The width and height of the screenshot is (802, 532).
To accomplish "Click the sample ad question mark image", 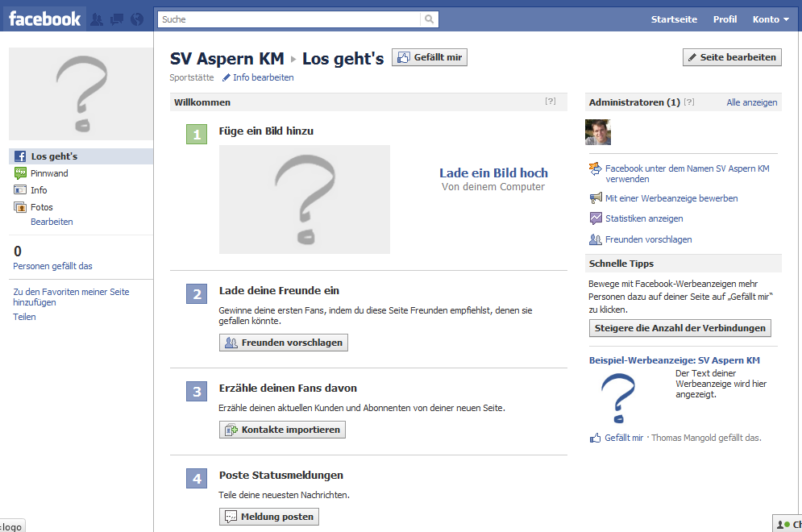I will tap(618, 398).
